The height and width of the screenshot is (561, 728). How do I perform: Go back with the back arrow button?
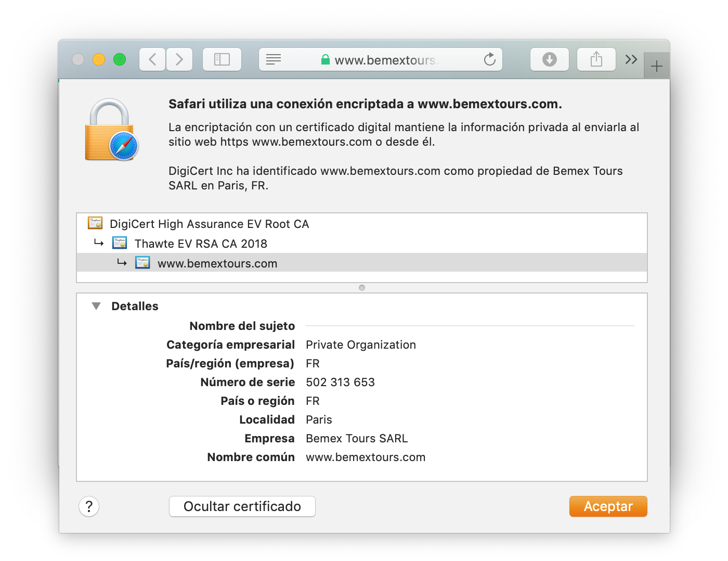pyautogui.click(x=153, y=59)
